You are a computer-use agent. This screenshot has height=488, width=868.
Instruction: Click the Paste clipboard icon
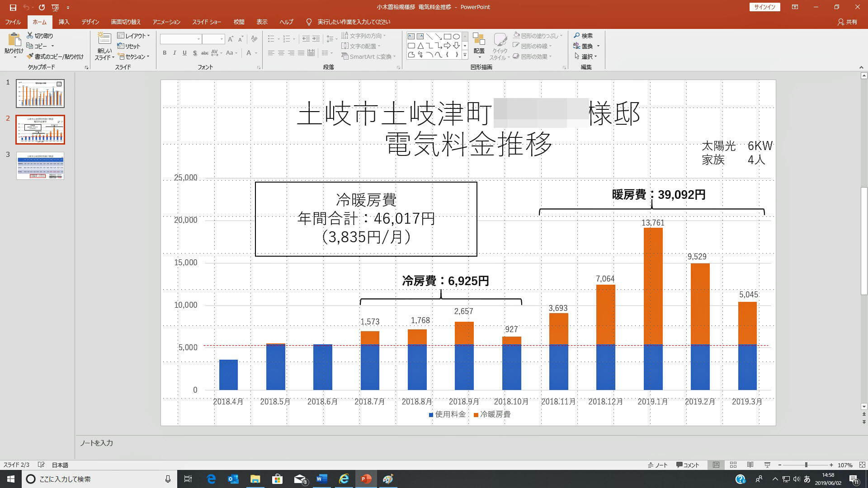(14, 40)
